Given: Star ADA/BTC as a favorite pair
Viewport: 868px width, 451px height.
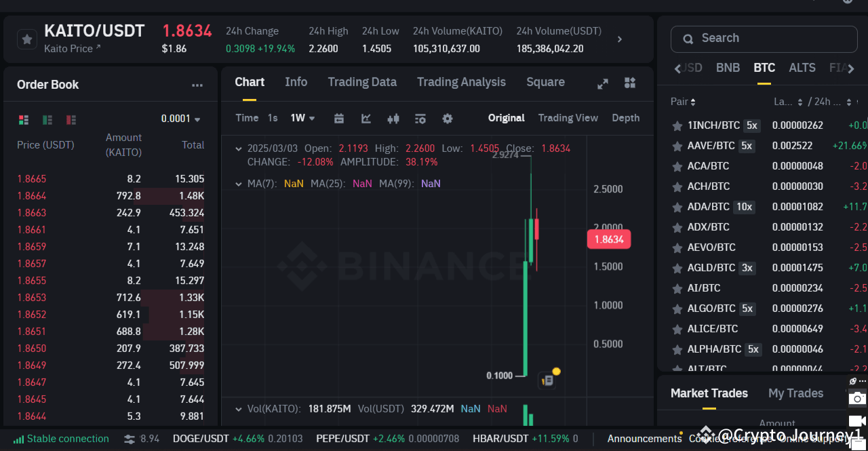Looking at the screenshot, I should (x=677, y=206).
